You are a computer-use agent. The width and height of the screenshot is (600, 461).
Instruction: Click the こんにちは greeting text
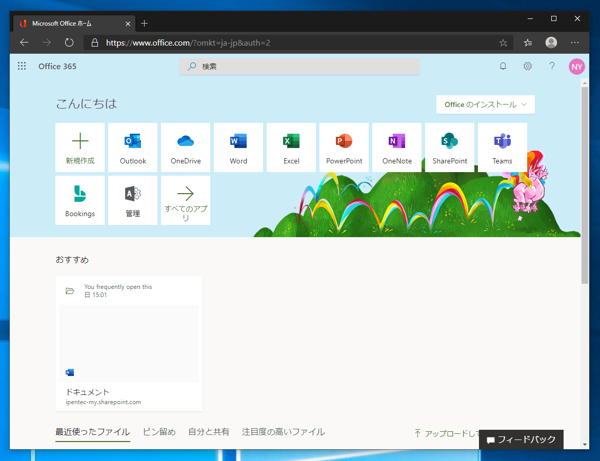pos(86,104)
